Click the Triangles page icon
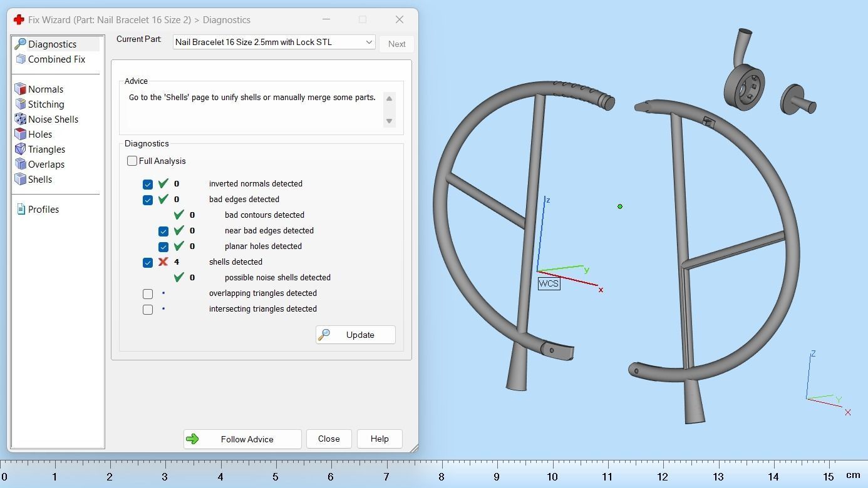The width and height of the screenshot is (868, 488). click(20, 149)
